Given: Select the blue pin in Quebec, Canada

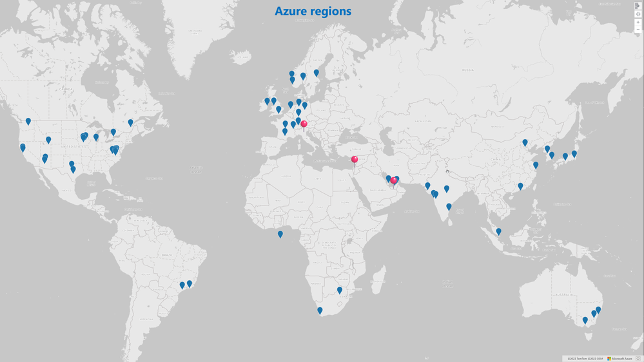Looking at the screenshot, I should 131,123.
